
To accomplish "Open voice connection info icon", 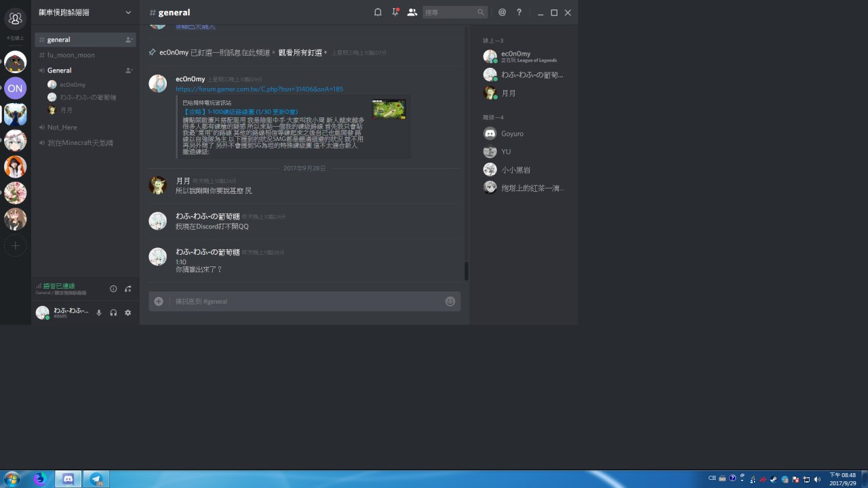I will pyautogui.click(x=113, y=289).
